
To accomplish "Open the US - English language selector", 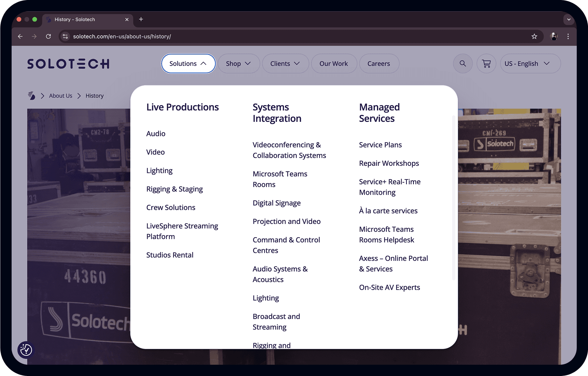I will pyautogui.click(x=530, y=63).
